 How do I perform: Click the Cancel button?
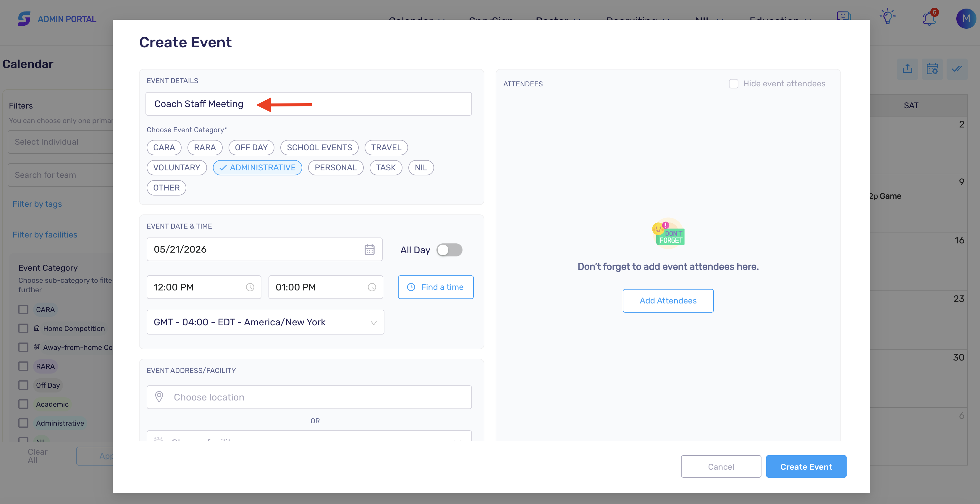[721, 466]
